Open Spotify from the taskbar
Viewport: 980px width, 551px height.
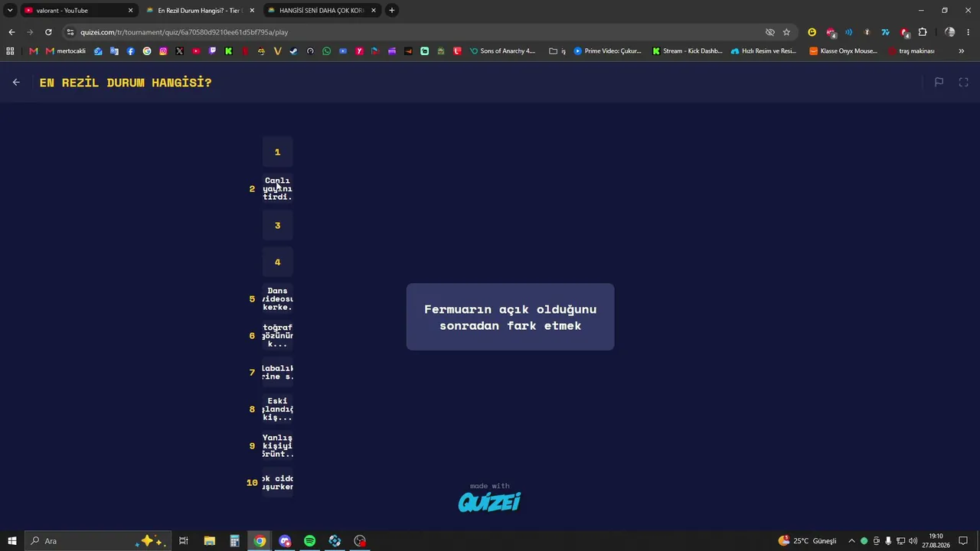point(309,541)
